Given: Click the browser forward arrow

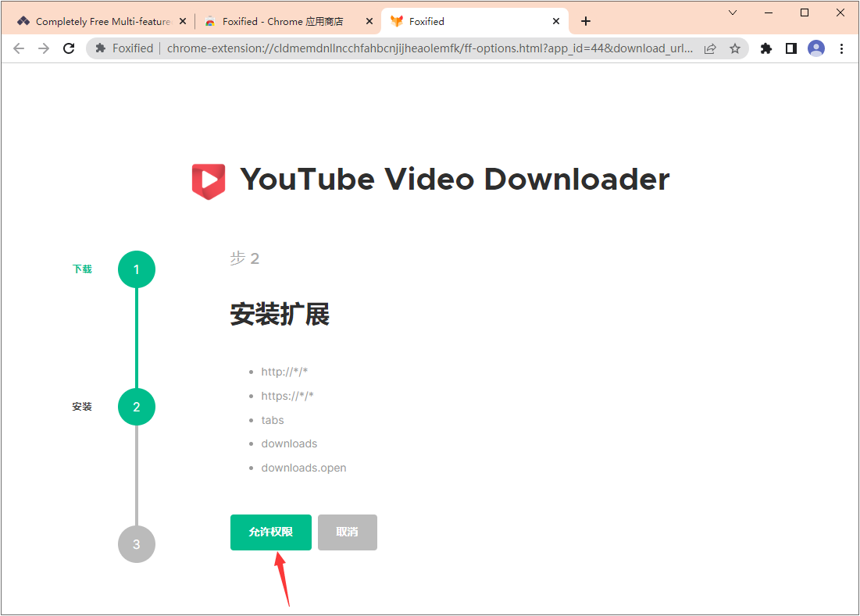Looking at the screenshot, I should pyautogui.click(x=44, y=48).
